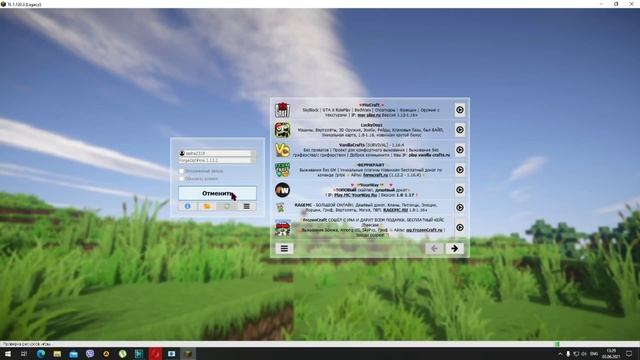Click the Отменить cancel button
The height and width of the screenshot is (360, 640).
tap(217, 193)
